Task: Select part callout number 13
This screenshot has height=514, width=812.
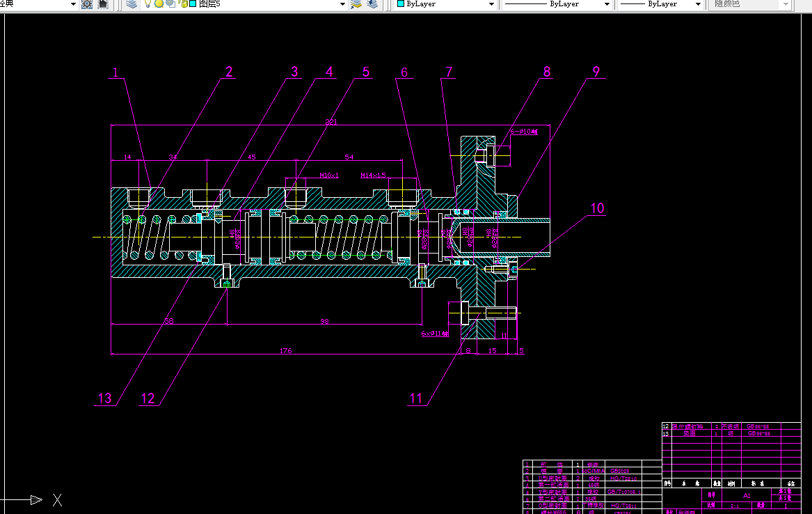Action: point(104,398)
